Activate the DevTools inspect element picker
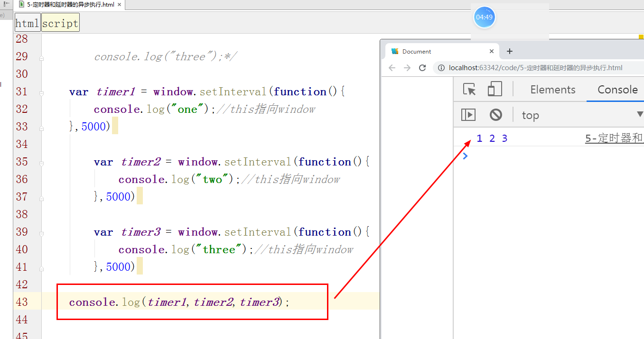The height and width of the screenshot is (339, 644). pyautogui.click(x=469, y=89)
